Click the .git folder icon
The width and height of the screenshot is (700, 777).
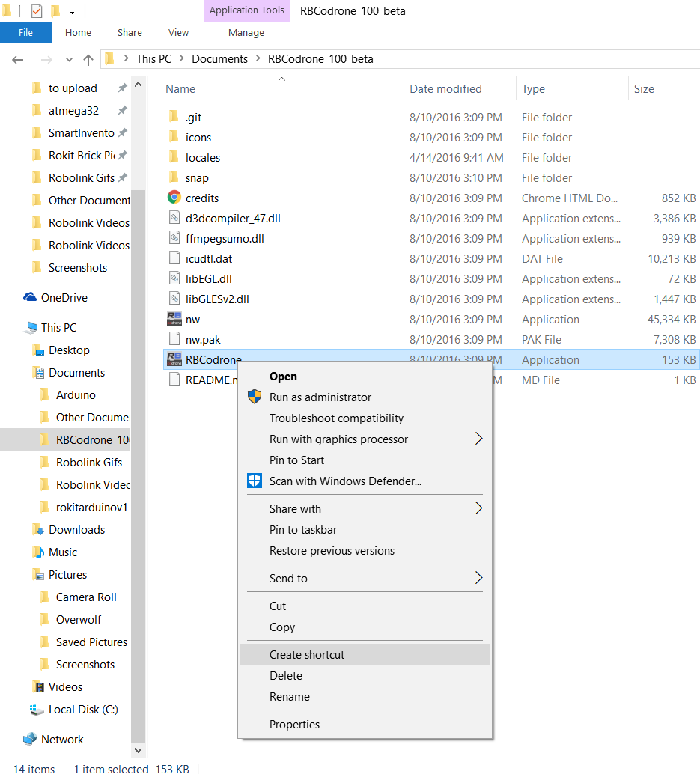(174, 117)
